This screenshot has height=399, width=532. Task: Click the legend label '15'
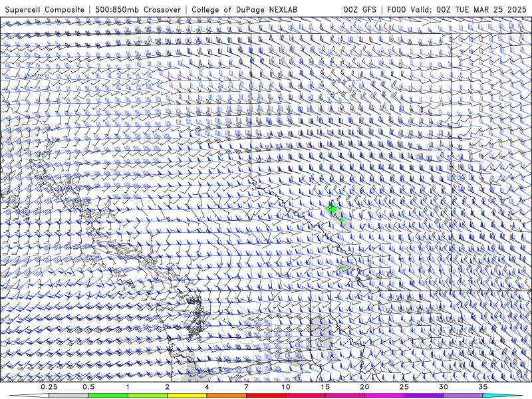pyautogui.click(x=325, y=387)
